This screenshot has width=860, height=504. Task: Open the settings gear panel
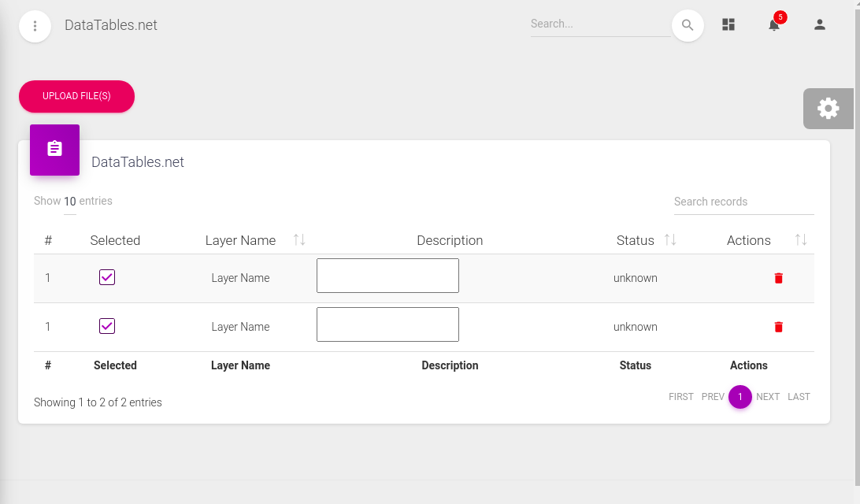pyautogui.click(x=828, y=109)
